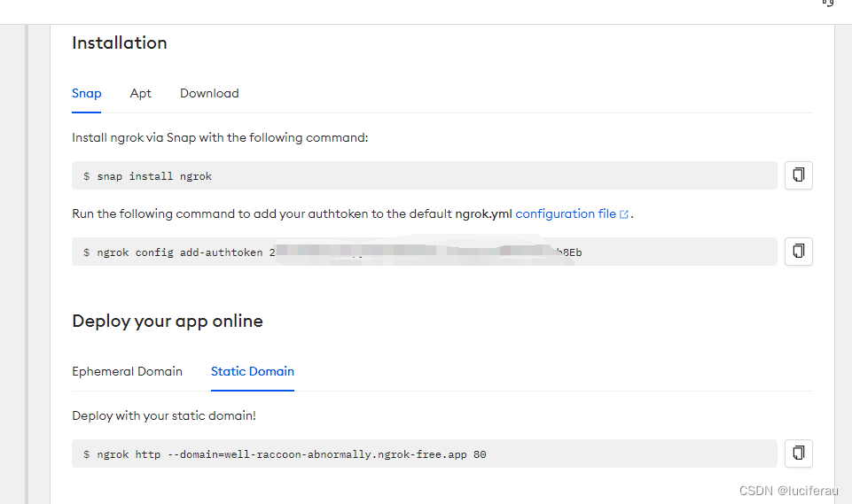The width and height of the screenshot is (852, 504).
Task: Click the vertical gray bar at left edge
Action: click(x=27, y=264)
